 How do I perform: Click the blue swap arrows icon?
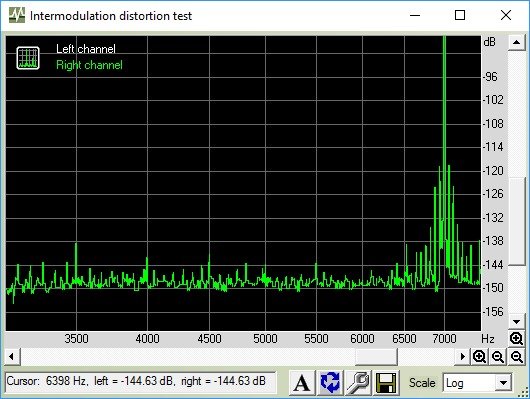[x=330, y=383]
